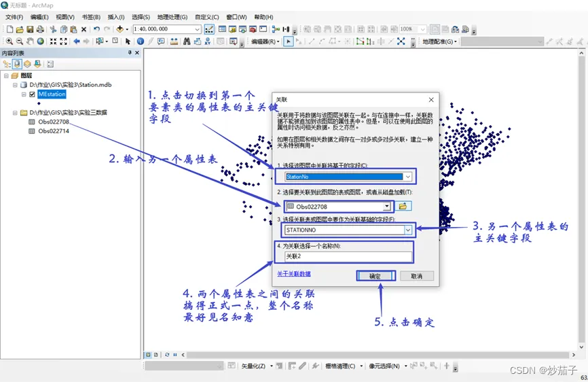The image size is (588, 382).
Task: Open the Editor(R) dropdown menu
Action: (265, 41)
